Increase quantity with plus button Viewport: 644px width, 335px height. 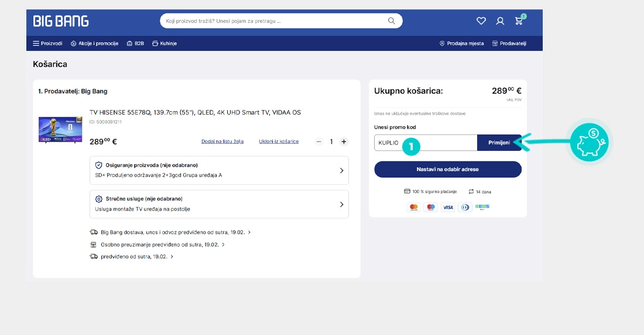tap(344, 142)
